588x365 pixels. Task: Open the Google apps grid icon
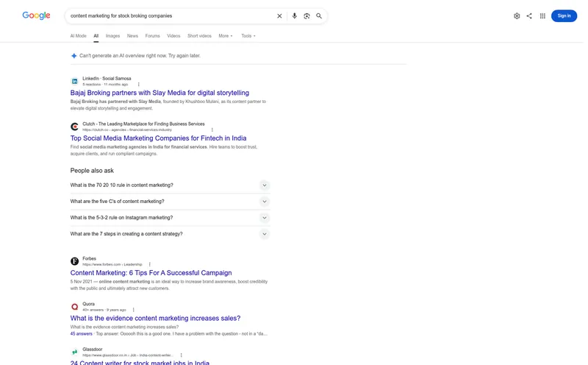click(542, 15)
